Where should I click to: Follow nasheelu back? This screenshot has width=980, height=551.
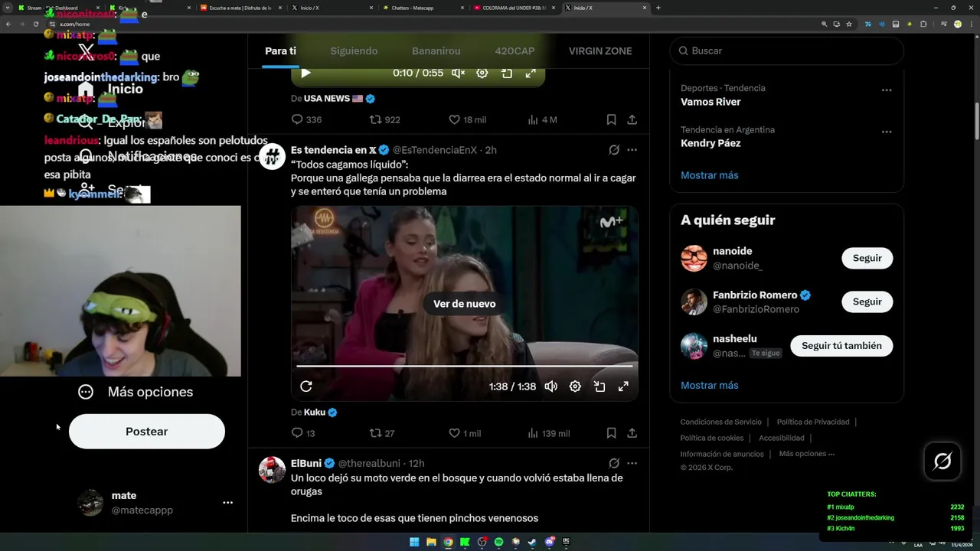click(x=841, y=346)
